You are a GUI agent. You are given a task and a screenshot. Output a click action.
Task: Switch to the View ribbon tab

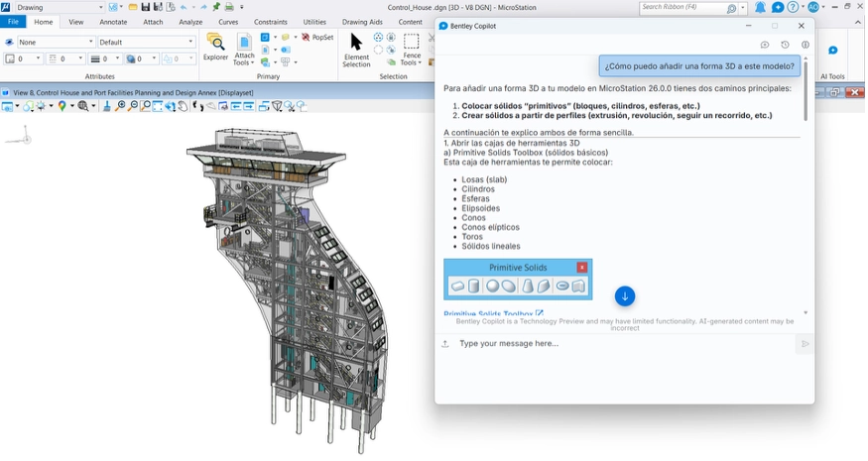(75, 22)
